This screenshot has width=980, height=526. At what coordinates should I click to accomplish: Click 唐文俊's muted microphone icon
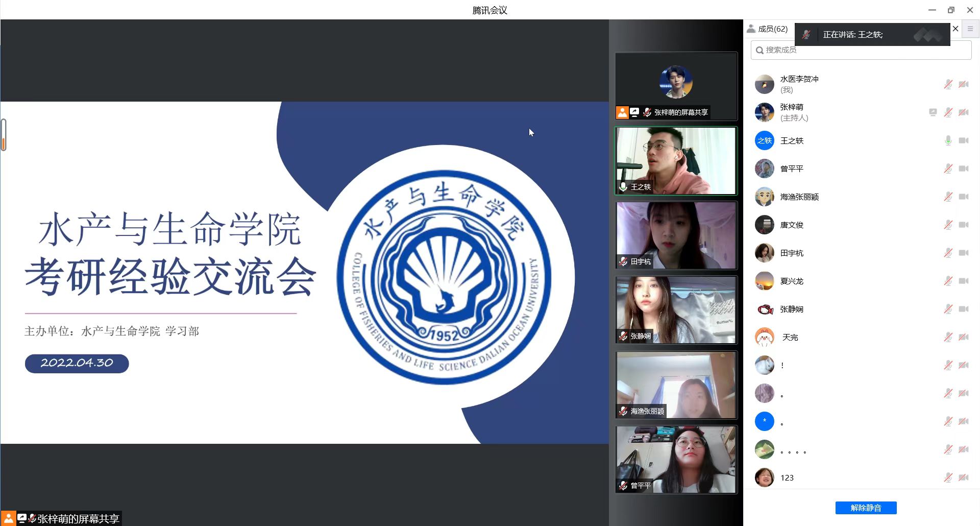tap(948, 225)
